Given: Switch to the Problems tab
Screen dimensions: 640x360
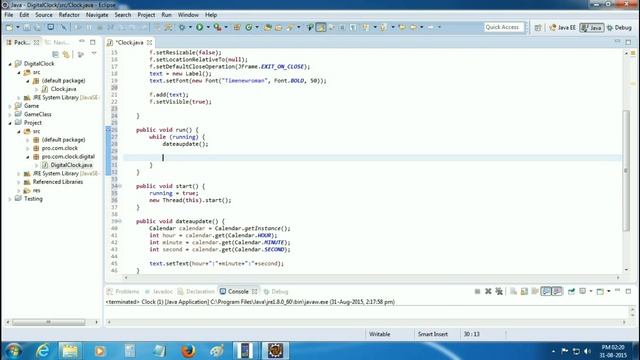Looking at the screenshot, I should (x=123, y=291).
